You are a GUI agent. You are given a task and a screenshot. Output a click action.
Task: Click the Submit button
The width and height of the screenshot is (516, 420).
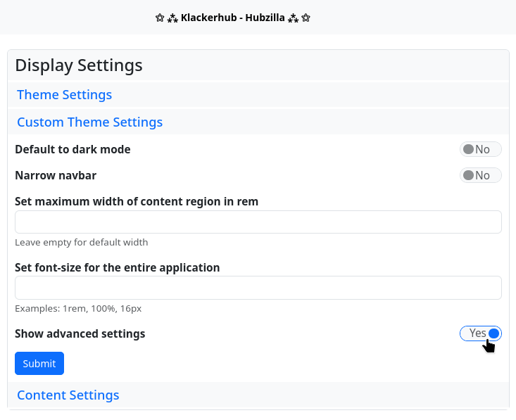pyautogui.click(x=39, y=364)
